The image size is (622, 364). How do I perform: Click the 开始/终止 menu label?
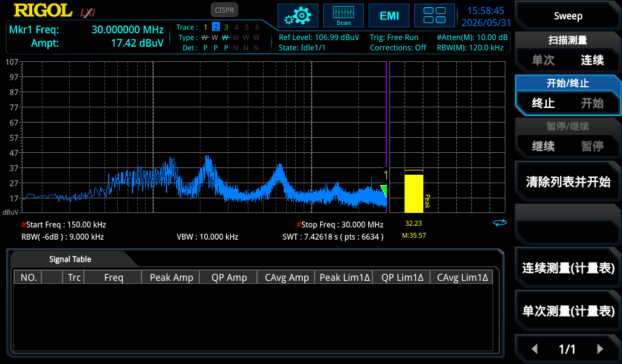coord(568,83)
